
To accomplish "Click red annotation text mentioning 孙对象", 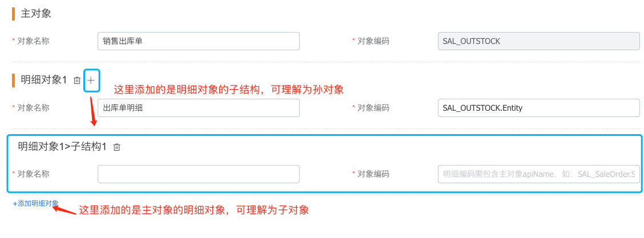I will pos(228,90).
